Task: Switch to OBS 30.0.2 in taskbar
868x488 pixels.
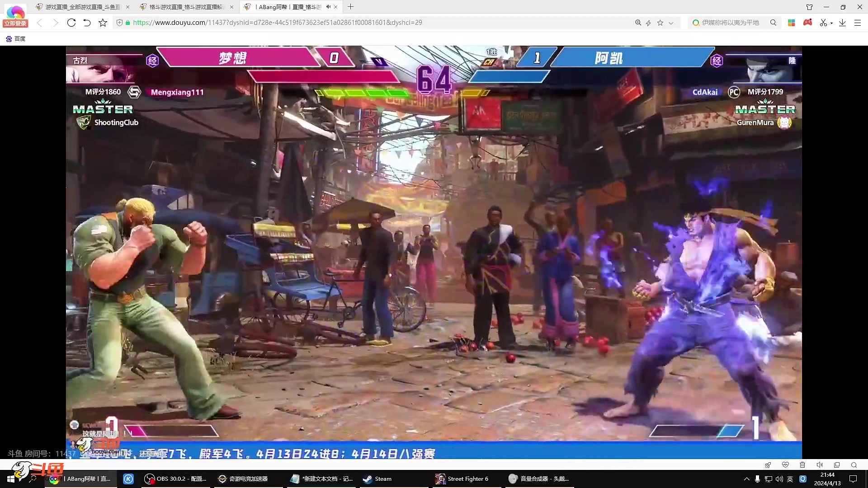Action: 176,479
